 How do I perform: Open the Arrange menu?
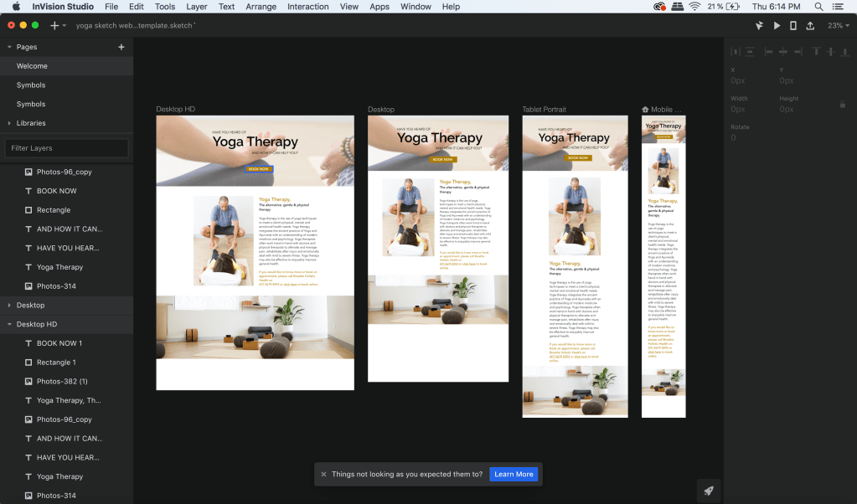[x=261, y=7]
